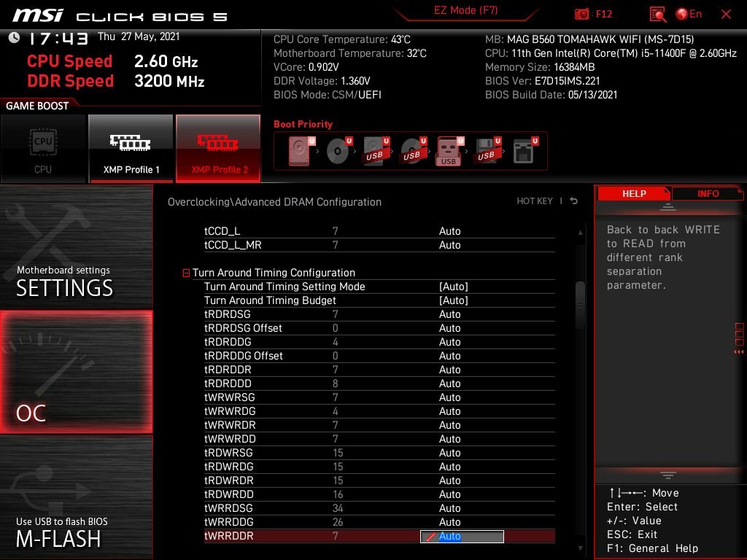Click the clock icon next to the time
Screen dimensions: 747x560
coord(15,38)
